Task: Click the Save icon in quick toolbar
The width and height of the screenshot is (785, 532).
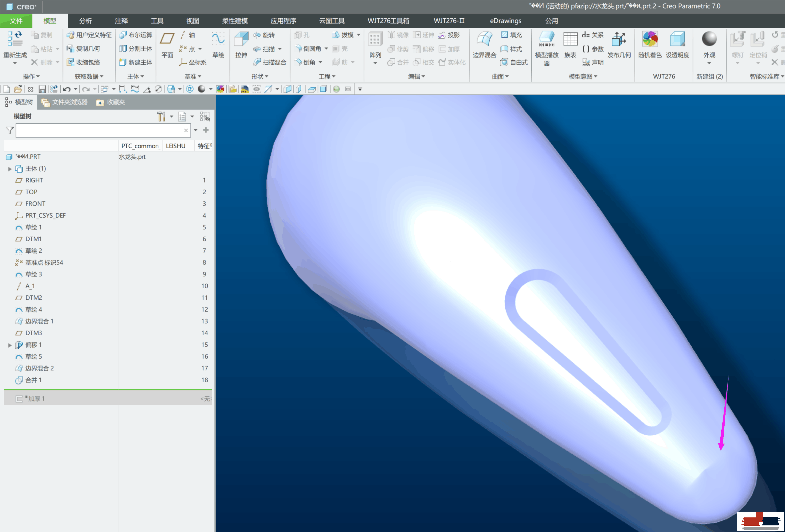Action: pos(42,89)
